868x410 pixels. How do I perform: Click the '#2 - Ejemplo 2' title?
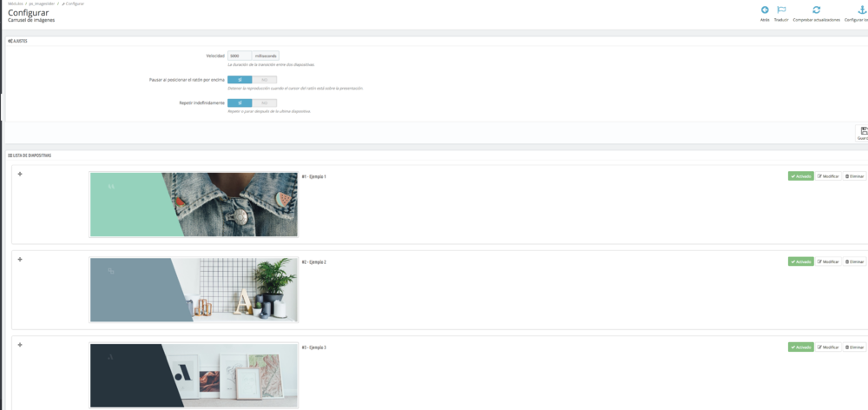(x=314, y=262)
